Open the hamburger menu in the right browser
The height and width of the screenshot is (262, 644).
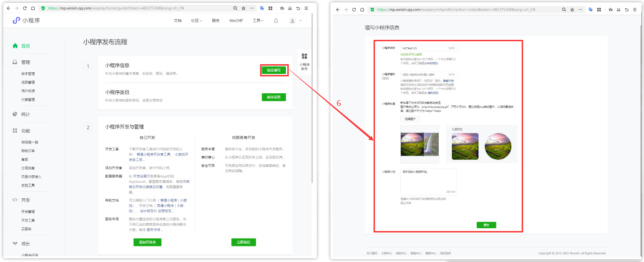coord(635,9)
